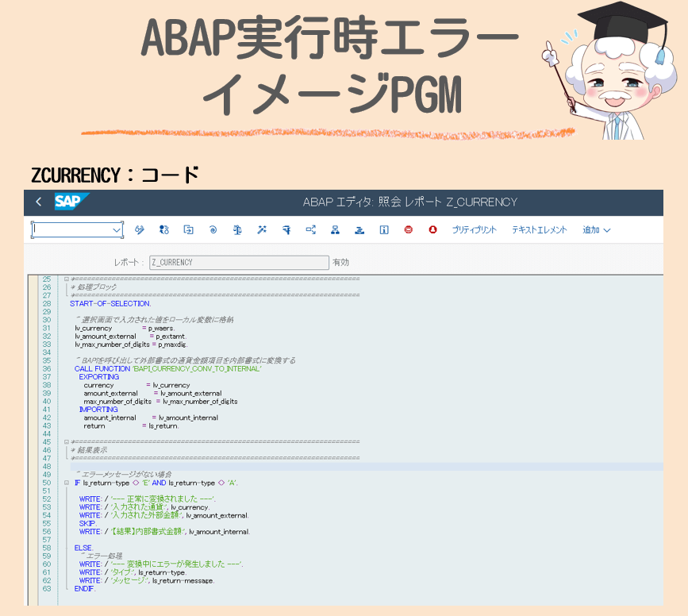Set an external breakpoint icon
Viewport: 688px width, 616px height.
[x=432, y=229]
